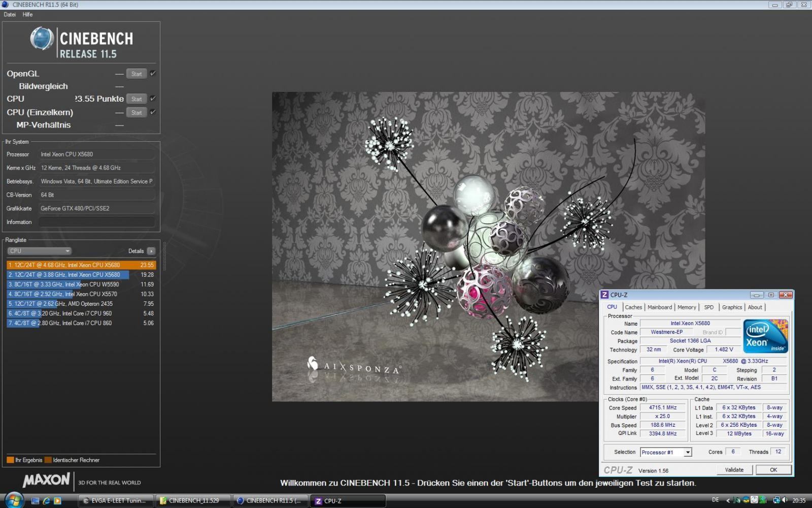The width and height of the screenshot is (812, 508).
Task: Select ranking entry Xeon CPU X5570
Action: 81,294
